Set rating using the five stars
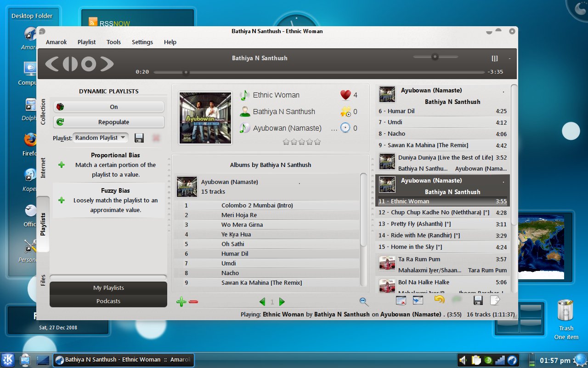Image resolution: width=588 pixels, height=368 pixels. click(x=302, y=142)
